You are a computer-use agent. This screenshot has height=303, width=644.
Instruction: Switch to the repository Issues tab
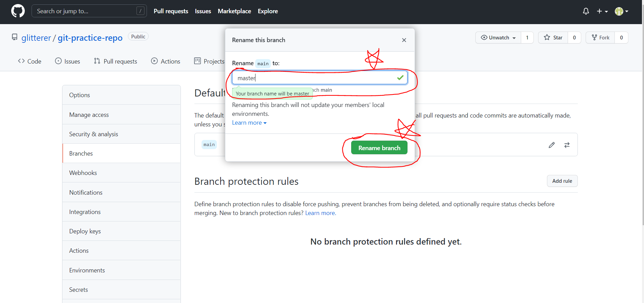(68, 61)
